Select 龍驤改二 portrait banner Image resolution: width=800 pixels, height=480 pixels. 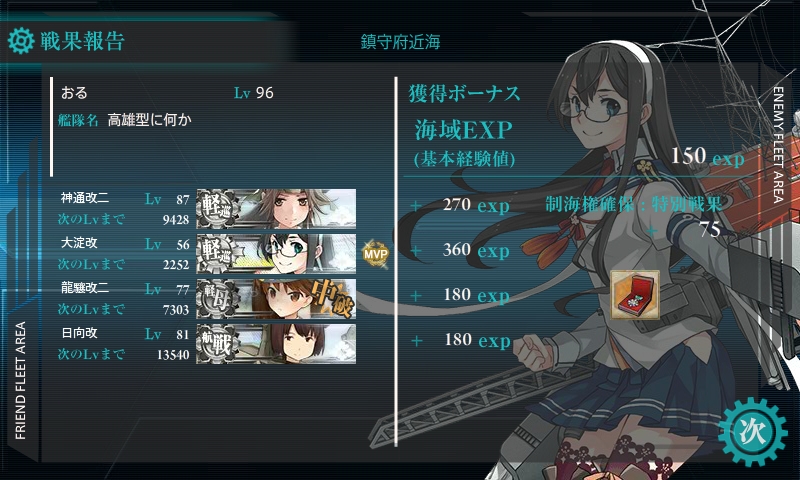tap(276, 298)
